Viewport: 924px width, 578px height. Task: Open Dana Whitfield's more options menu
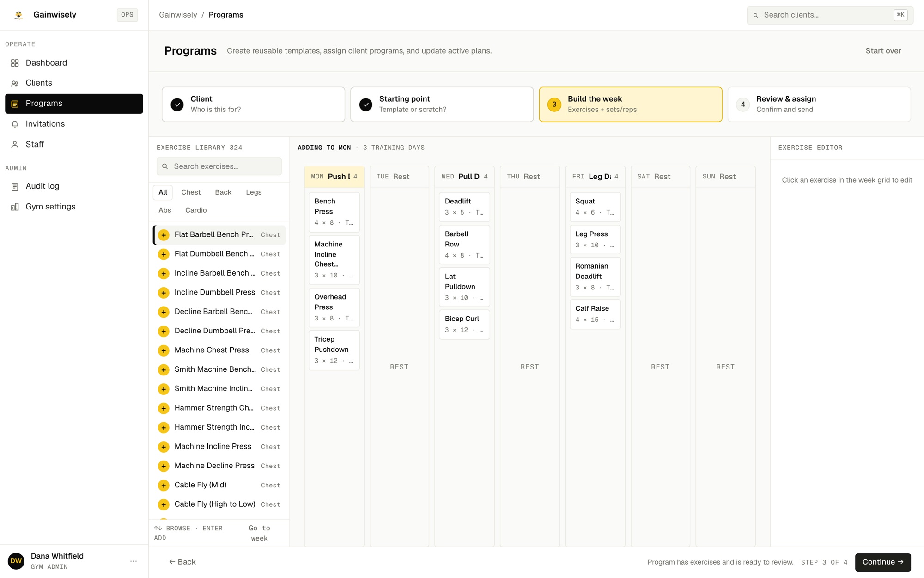pos(134,561)
